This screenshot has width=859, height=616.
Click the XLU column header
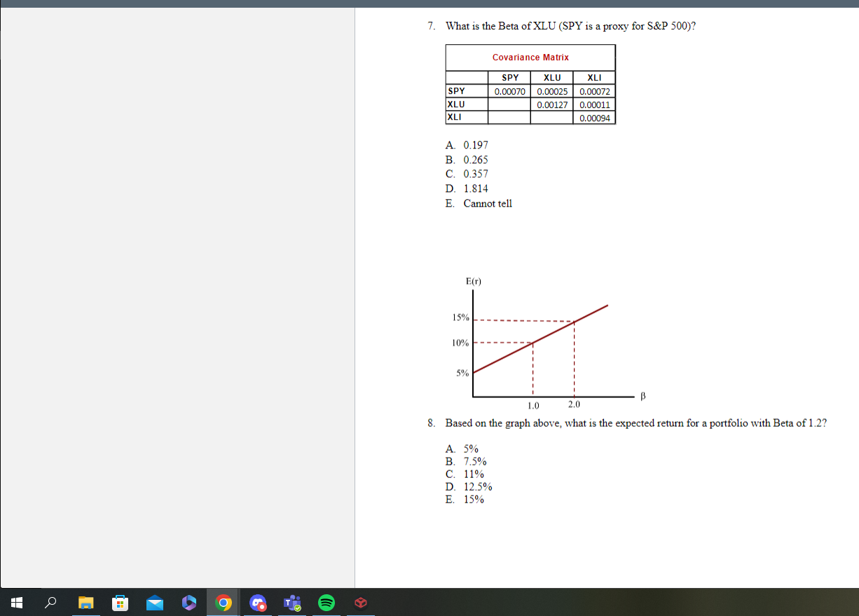552,78
